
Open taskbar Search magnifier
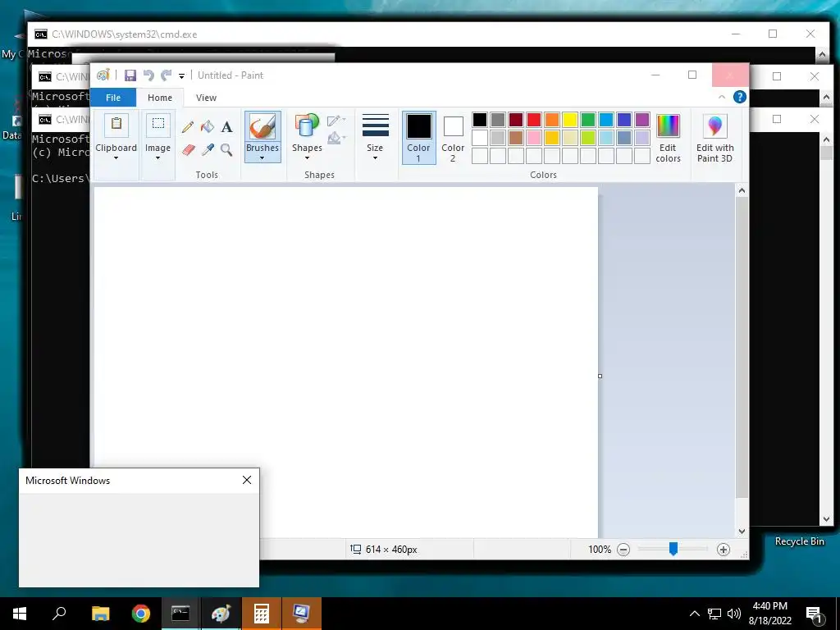[x=59, y=614]
